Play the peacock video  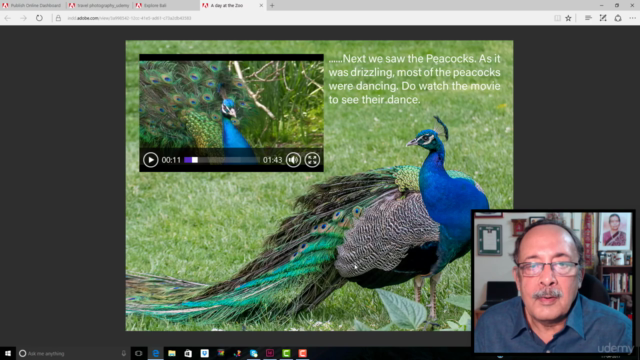[151, 160]
